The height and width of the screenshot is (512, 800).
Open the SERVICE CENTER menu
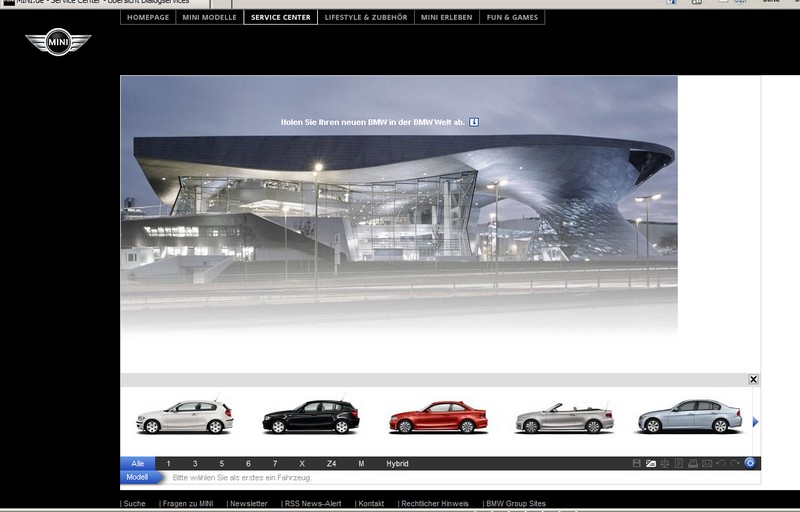(280, 17)
